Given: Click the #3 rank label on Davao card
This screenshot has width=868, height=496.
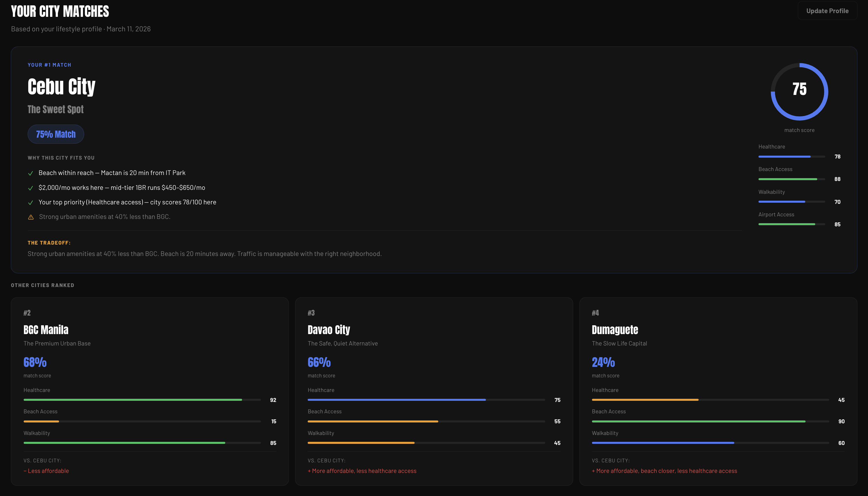Looking at the screenshot, I should click(x=311, y=313).
